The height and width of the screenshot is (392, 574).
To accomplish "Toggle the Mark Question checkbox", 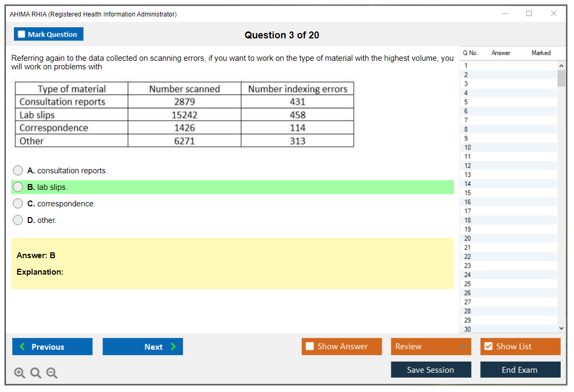I will pos(22,34).
